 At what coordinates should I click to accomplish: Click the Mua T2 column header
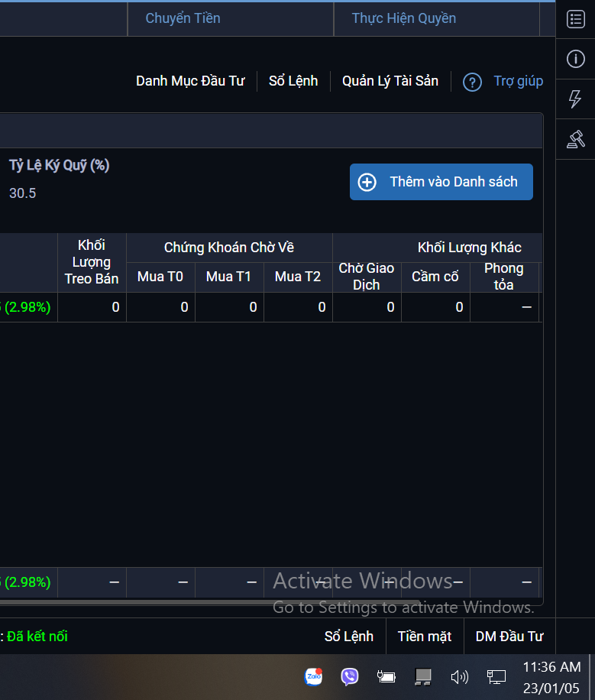click(298, 277)
